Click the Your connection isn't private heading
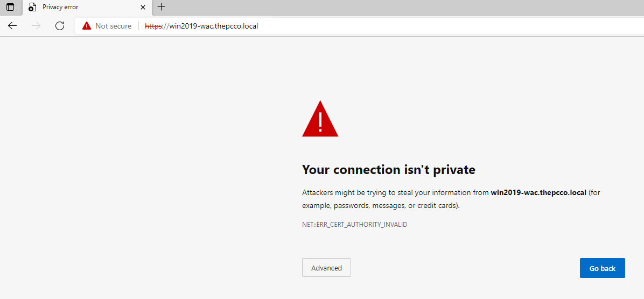Screen dimensions: 644x299 389,169
